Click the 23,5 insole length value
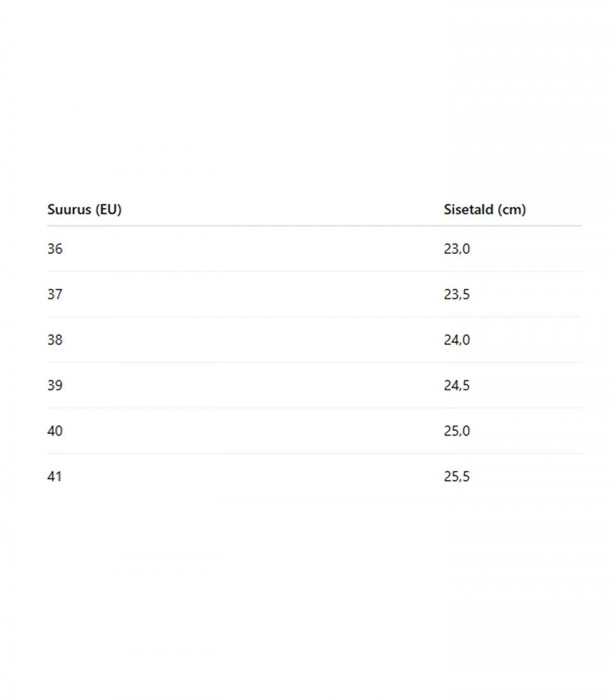612x700 pixels. 456,294
